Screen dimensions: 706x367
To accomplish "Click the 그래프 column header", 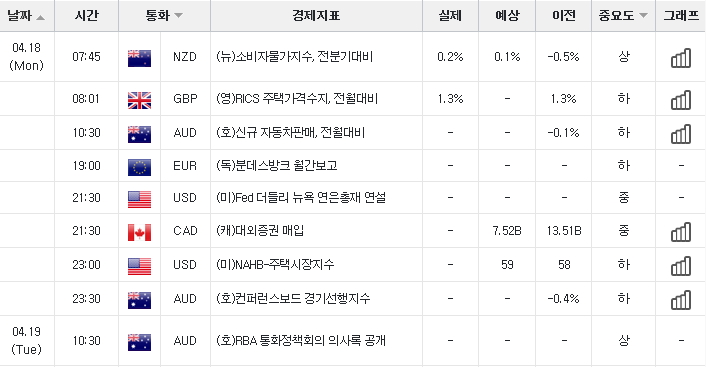I will [681, 16].
